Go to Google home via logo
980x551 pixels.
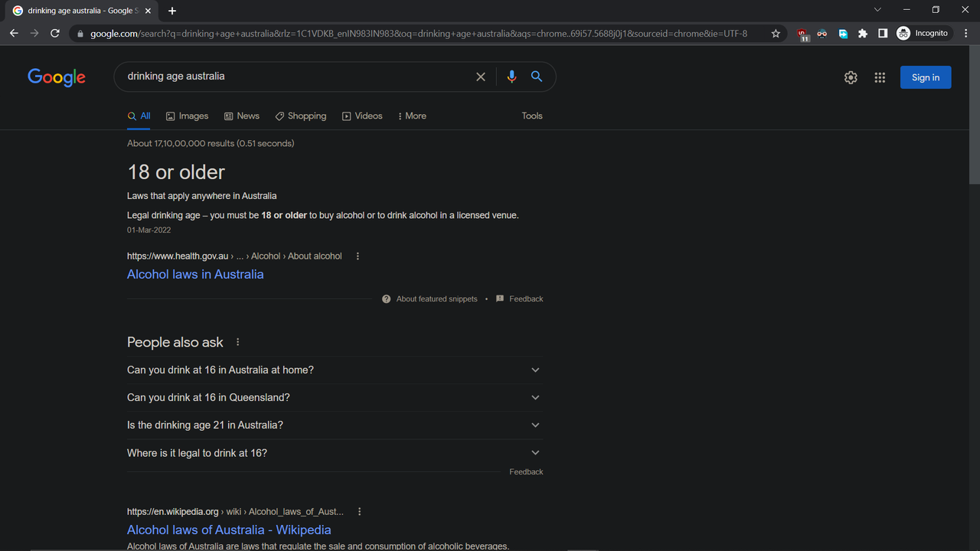click(x=57, y=77)
